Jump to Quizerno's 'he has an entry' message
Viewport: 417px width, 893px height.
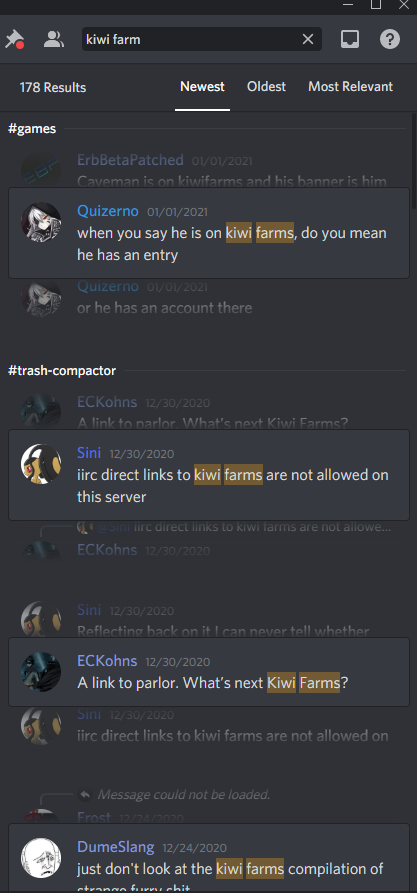tap(208, 233)
